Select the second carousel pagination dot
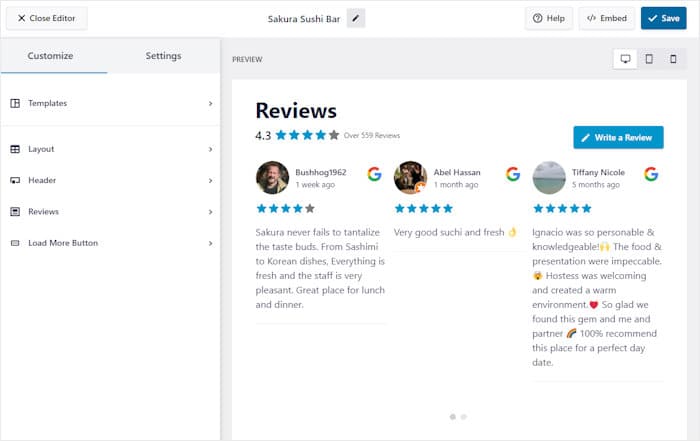700x441 pixels. pos(463,416)
